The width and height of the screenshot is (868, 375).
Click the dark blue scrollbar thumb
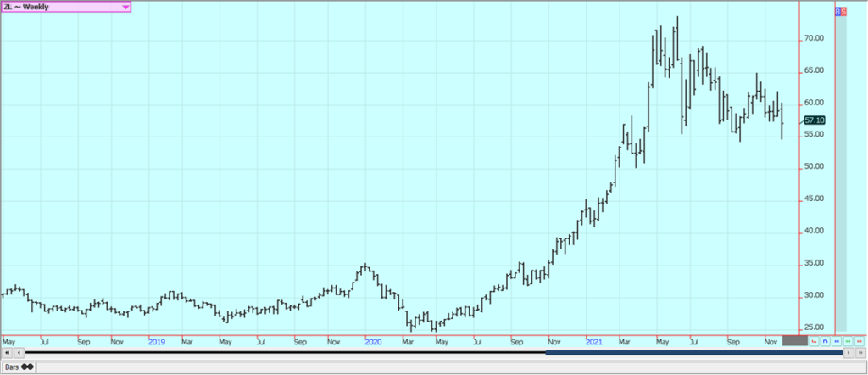tap(694, 353)
